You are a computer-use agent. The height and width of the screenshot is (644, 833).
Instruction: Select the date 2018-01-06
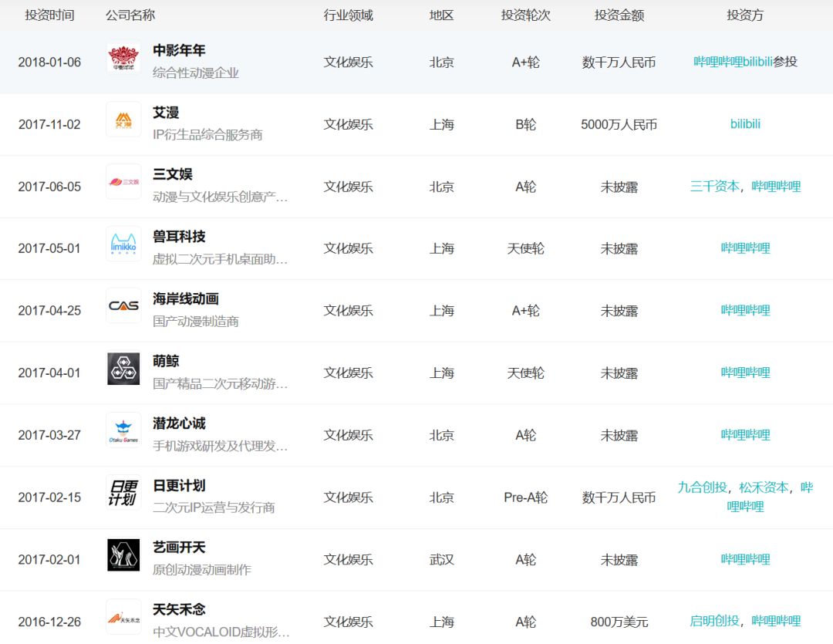pyautogui.click(x=49, y=62)
